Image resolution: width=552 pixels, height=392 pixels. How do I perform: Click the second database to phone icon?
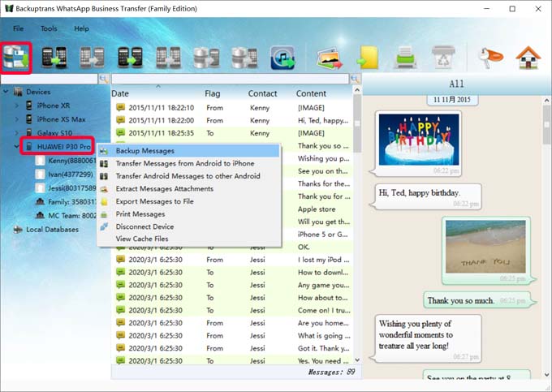[244, 58]
